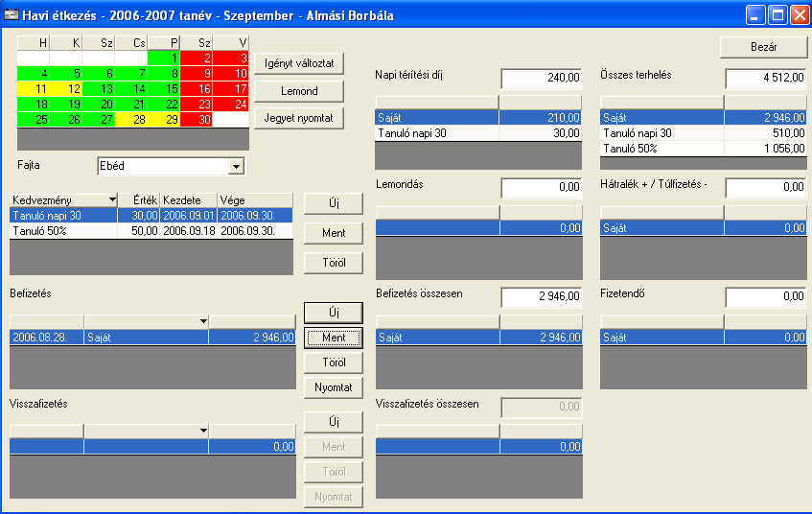Viewport: 812px width, 514px height.
Task: Click Új button in Visszafizetés section
Action: click(x=334, y=422)
